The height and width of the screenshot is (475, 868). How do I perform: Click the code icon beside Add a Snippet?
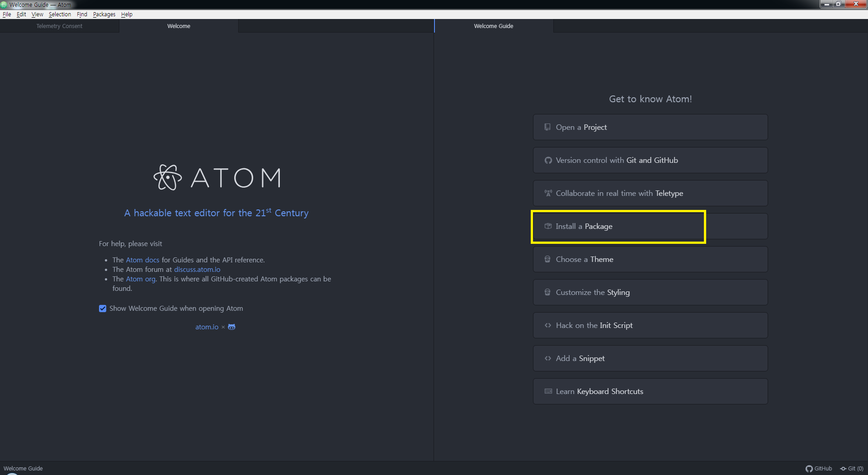click(x=548, y=358)
